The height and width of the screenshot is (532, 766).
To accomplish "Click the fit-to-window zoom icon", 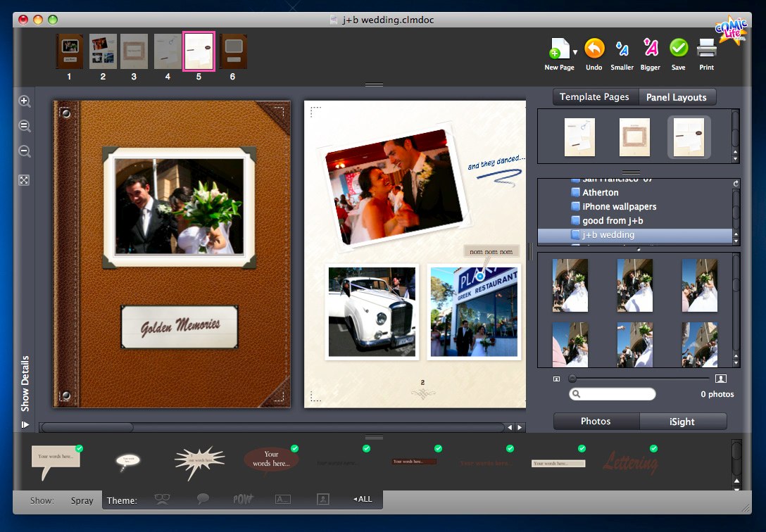I will click(25, 180).
